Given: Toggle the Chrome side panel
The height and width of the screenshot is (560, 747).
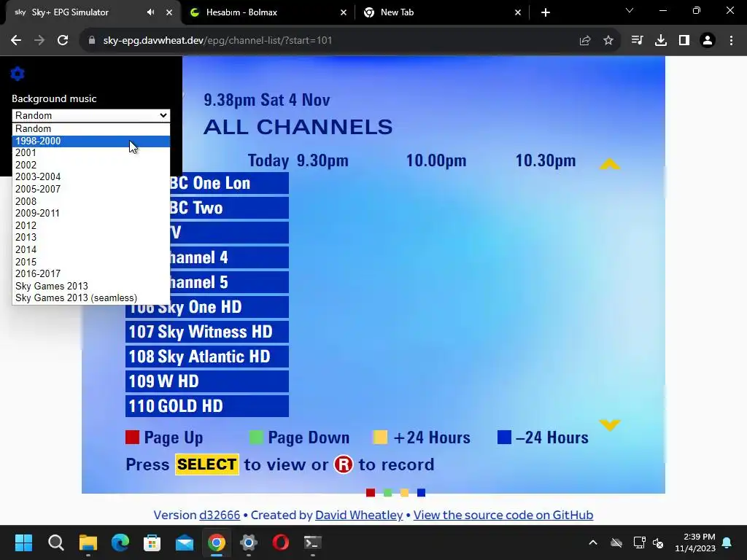Looking at the screenshot, I should click(x=684, y=41).
